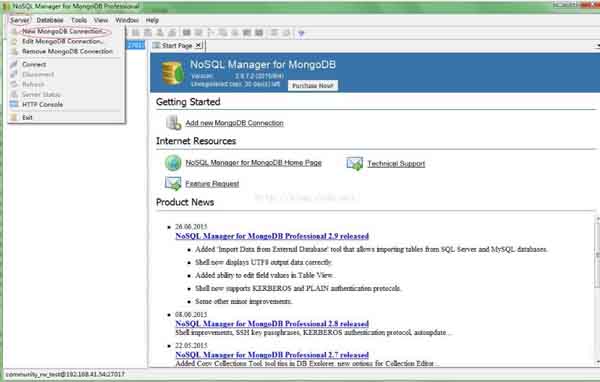Click the purple arrow icon at toolbar end

pyautogui.click(x=301, y=33)
